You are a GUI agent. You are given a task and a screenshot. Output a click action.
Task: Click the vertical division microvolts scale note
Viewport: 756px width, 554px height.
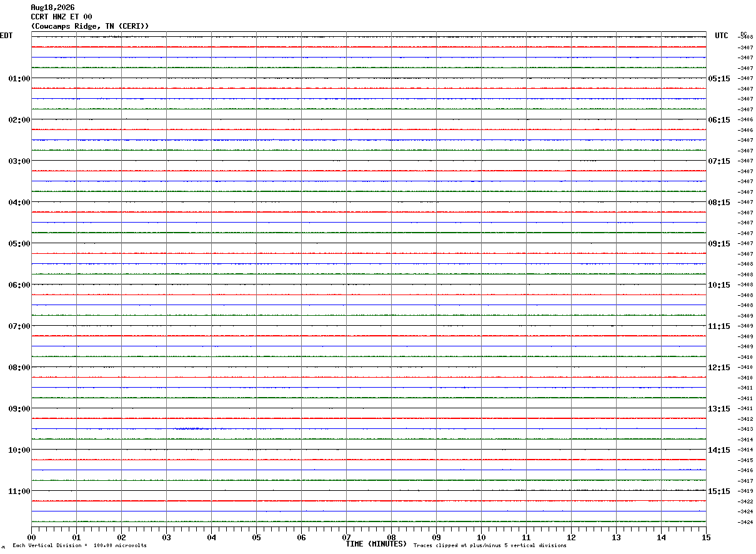point(80,546)
